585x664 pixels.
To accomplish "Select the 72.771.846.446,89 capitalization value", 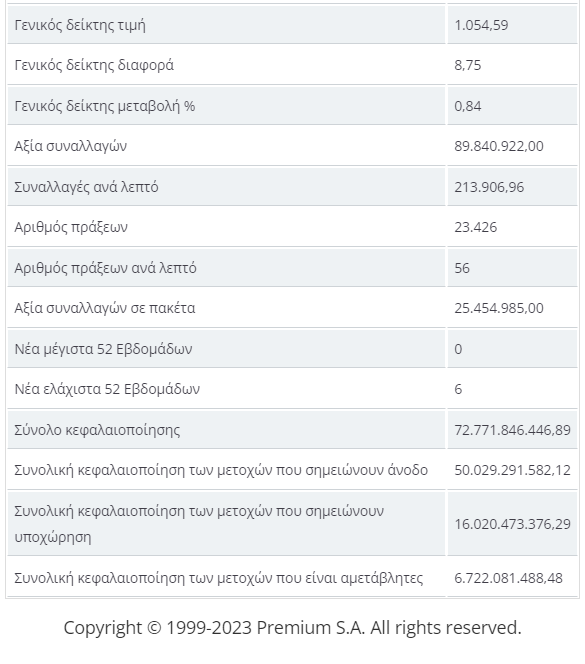I will click(513, 430).
